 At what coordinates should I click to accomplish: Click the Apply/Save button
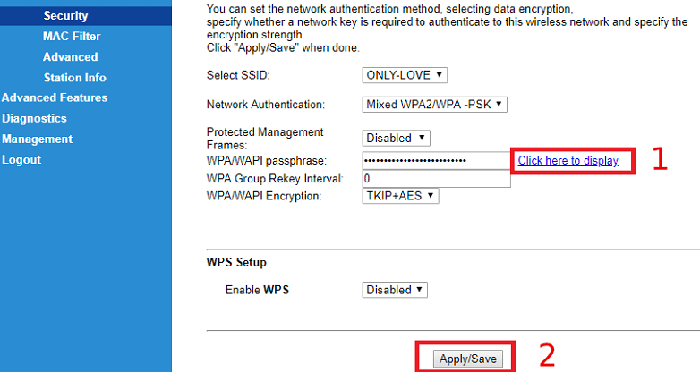(467, 359)
